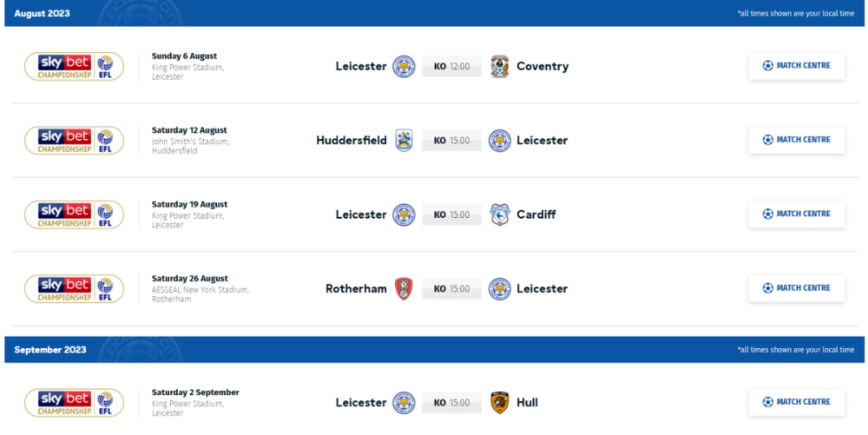Click the Cardiff club crest
Viewport: 868px width, 435px height.
click(x=498, y=214)
